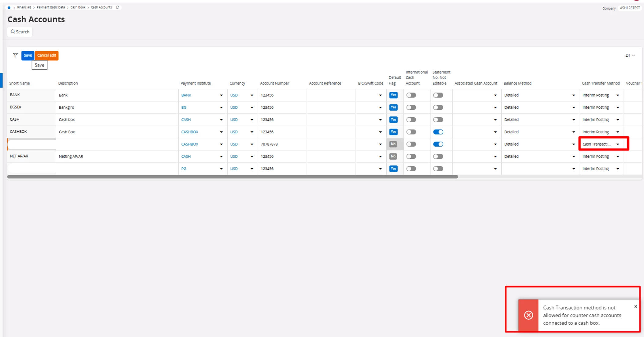Image resolution: width=644 pixels, height=337 pixels.
Task: Go to Cash Book in breadcrumb
Action: pyautogui.click(x=78, y=7)
